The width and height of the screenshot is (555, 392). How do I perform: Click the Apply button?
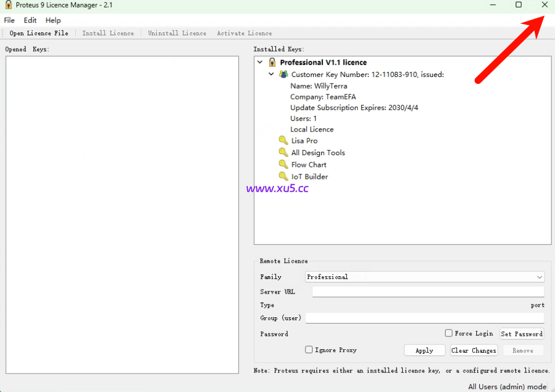pos(424,350)
